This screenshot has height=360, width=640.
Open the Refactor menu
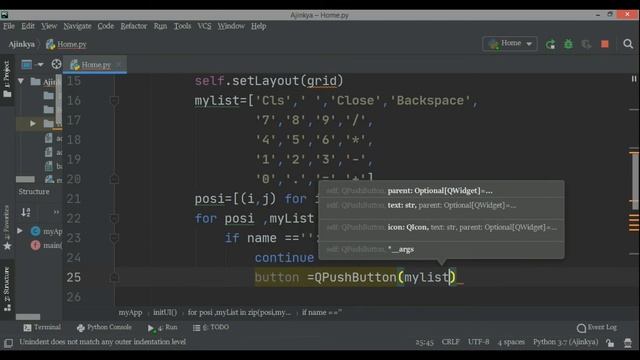(133, 26)
